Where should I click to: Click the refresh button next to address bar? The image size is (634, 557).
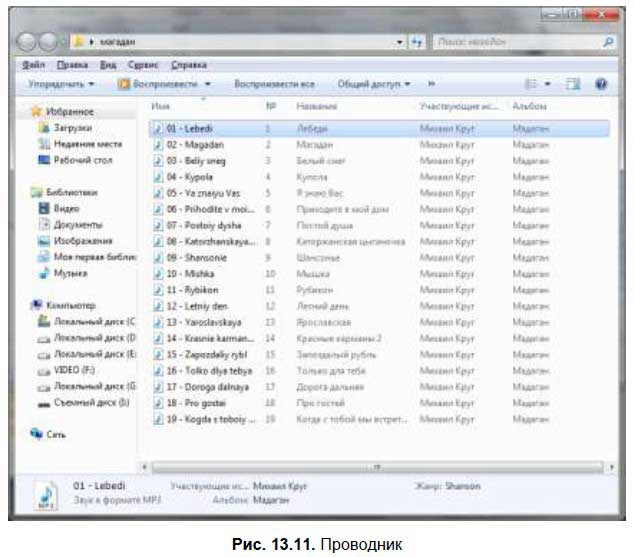417,42
